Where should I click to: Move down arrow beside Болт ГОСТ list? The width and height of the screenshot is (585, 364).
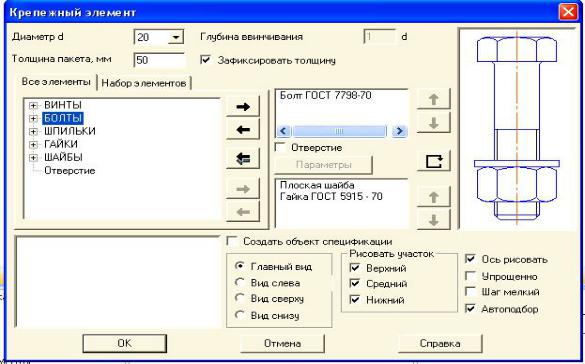(434, 123)
